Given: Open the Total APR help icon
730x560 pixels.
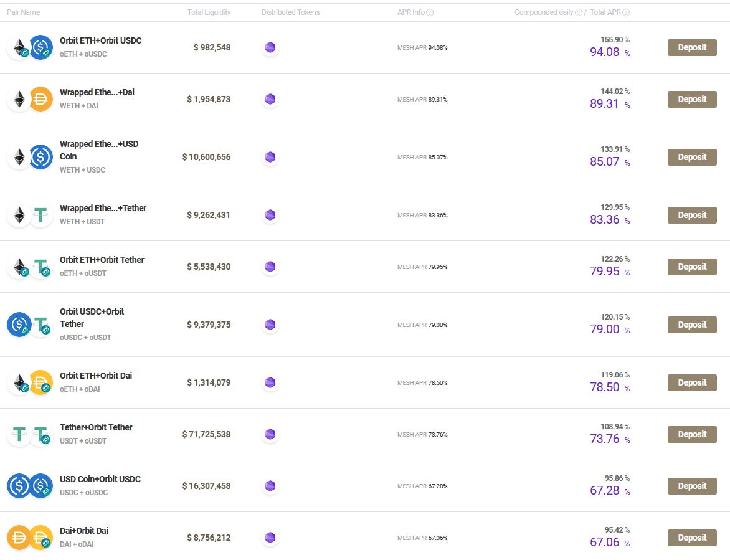Looking at the screenshot, I should tap(626, 12).
